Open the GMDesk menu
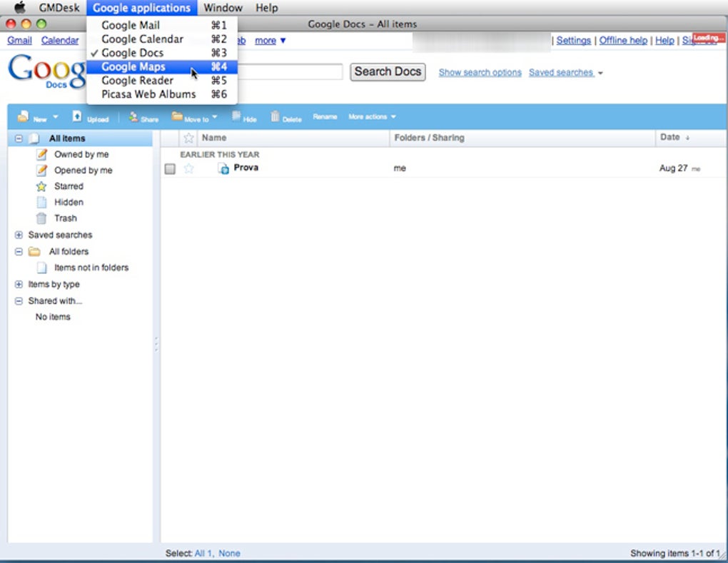Viewport: 728px width, 563px height. [x=59, y=8]
